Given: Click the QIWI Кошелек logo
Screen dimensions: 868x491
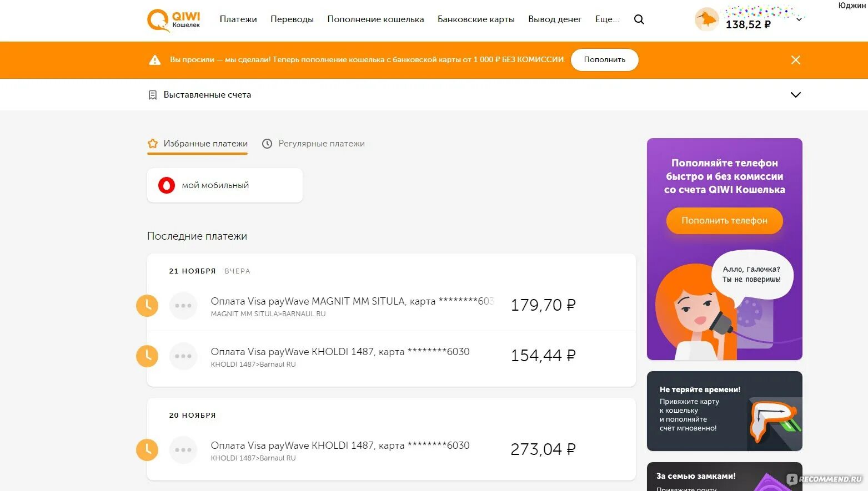Looking at the screenshot, I should click(173, 21).
